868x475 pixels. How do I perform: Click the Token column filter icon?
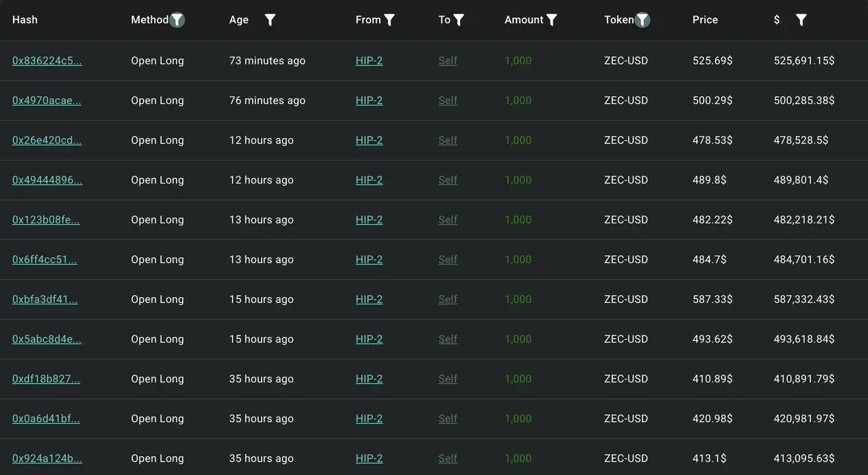click(x=642, y=20)
